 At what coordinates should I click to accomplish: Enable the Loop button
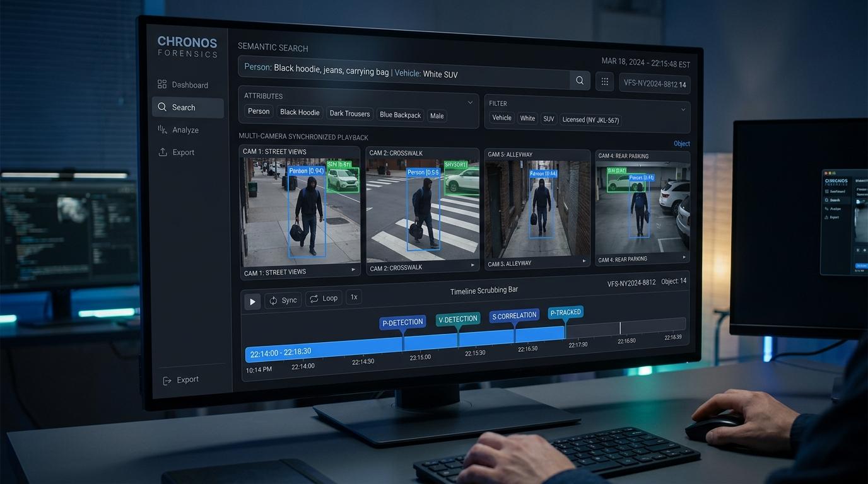pos(324,298)
